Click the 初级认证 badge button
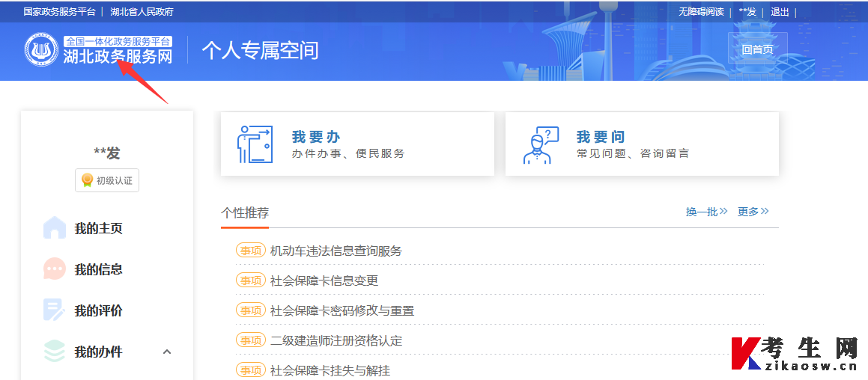This screenshot has width=868, height=380. [107, 180]
